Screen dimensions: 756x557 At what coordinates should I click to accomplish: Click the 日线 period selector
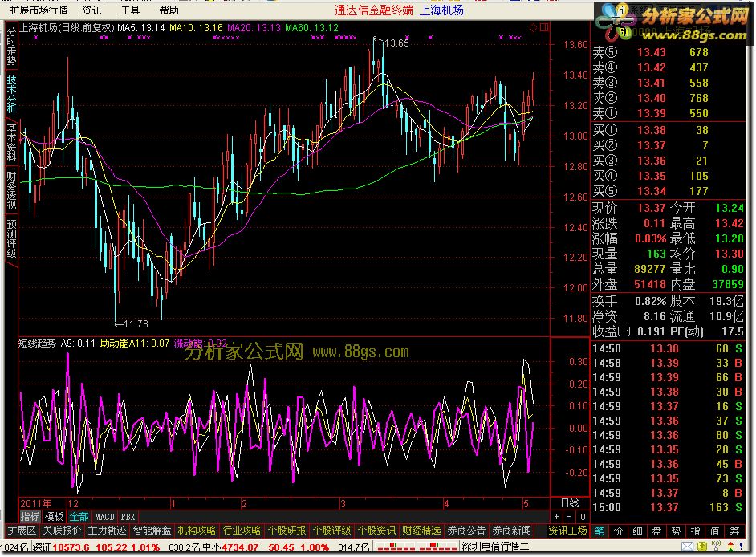[x=570, y=503]
